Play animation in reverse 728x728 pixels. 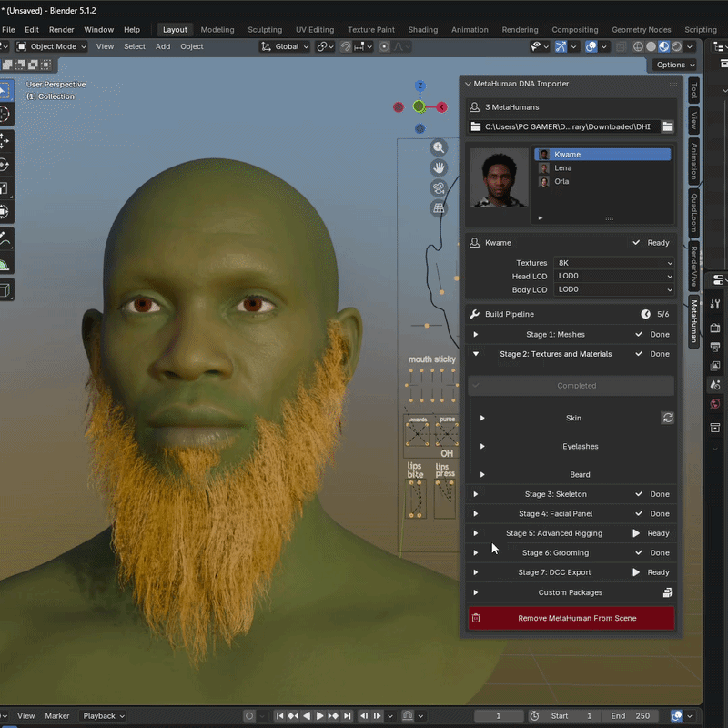tap(307, 715)
